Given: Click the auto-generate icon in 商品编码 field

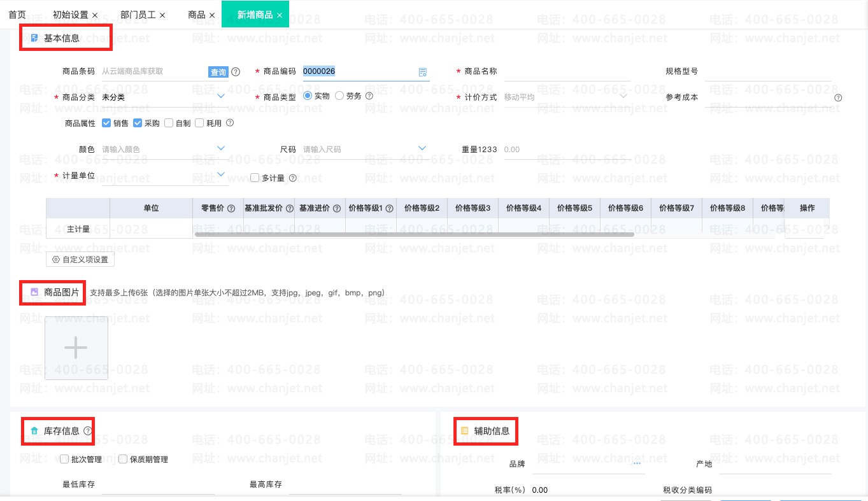Looking at the screenshot, I should tap(422, 72).
